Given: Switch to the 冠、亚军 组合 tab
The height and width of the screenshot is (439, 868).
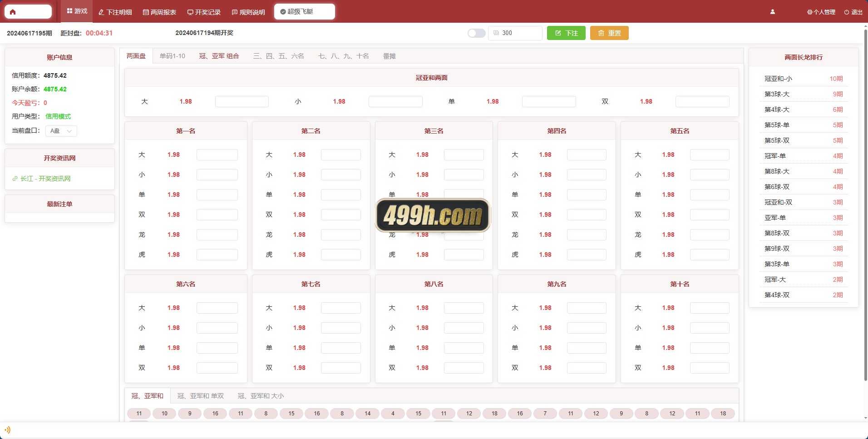Looking at the screenshot, I should click(219, 56).
